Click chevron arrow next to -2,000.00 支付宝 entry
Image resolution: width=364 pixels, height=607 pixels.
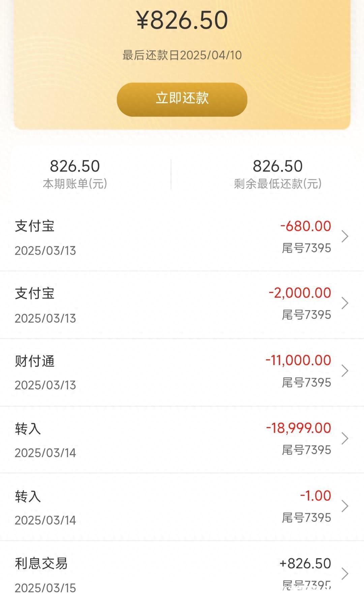click(x=345, y=303)
